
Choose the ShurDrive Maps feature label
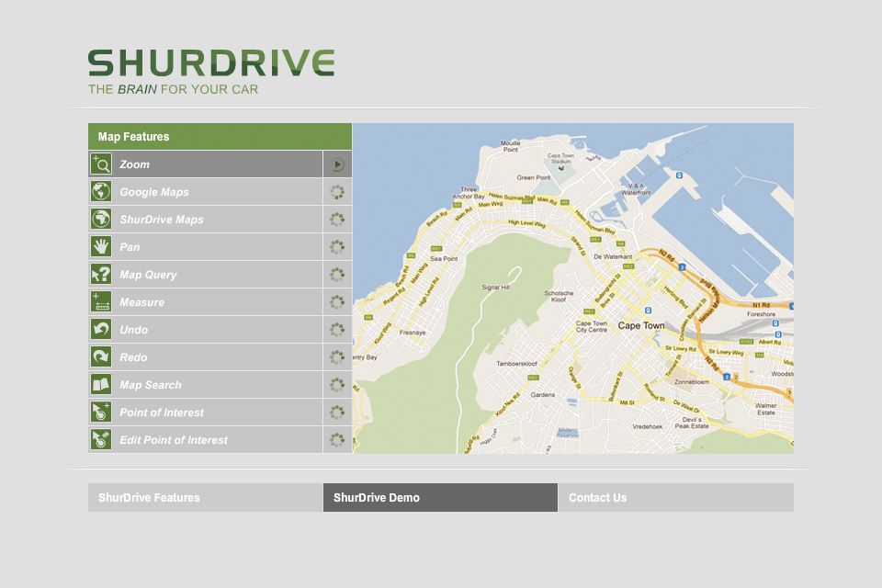(162, 220)
